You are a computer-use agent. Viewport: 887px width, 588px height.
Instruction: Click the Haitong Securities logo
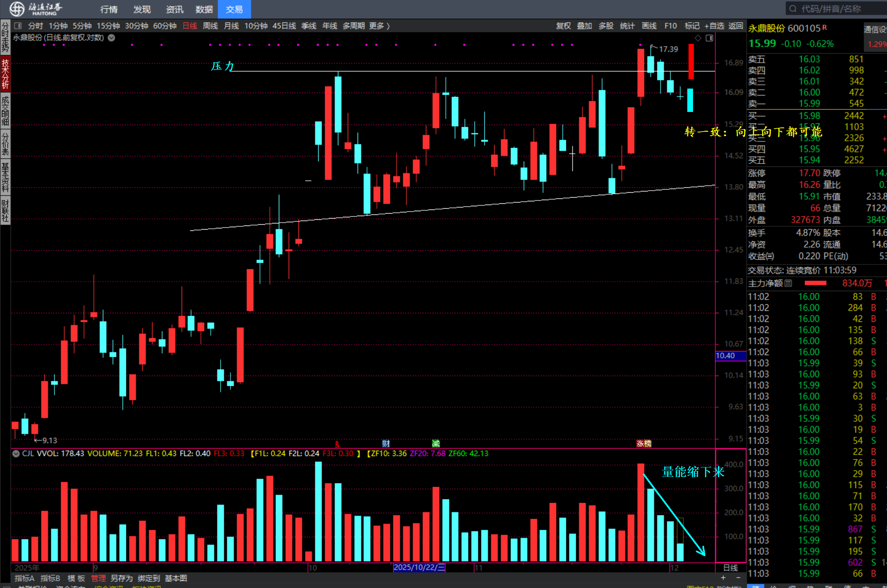click(x=36, y=9)
